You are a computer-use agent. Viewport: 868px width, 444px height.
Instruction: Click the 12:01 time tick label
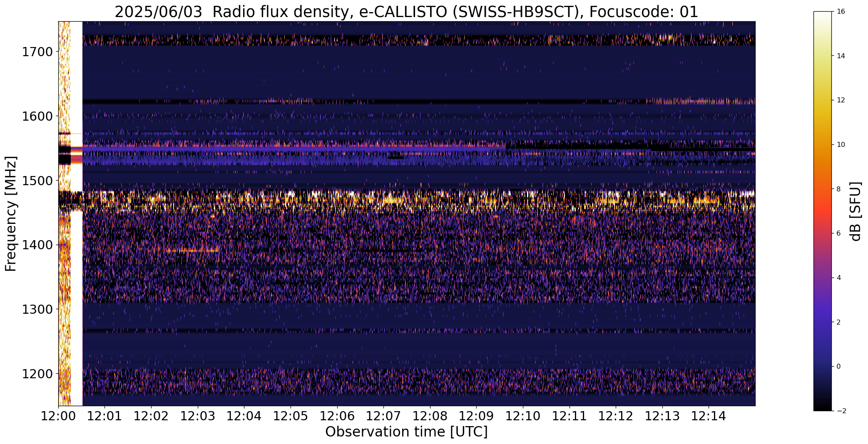click(x=104, y=416)
